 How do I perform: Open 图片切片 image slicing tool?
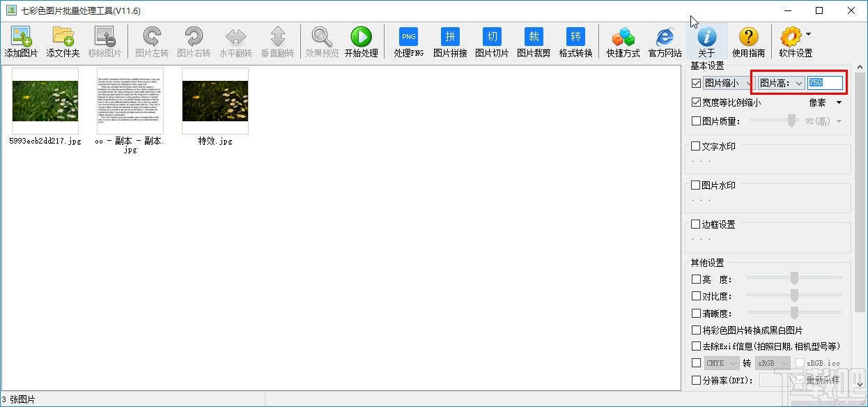pos(492,42)
